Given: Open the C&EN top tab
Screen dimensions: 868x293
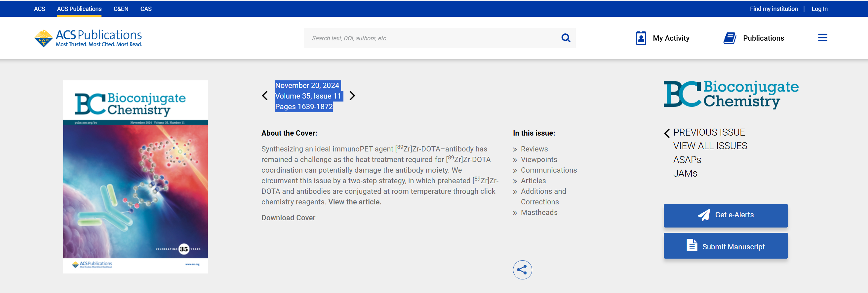Looking at the screenshot, I should pos(121,9).
